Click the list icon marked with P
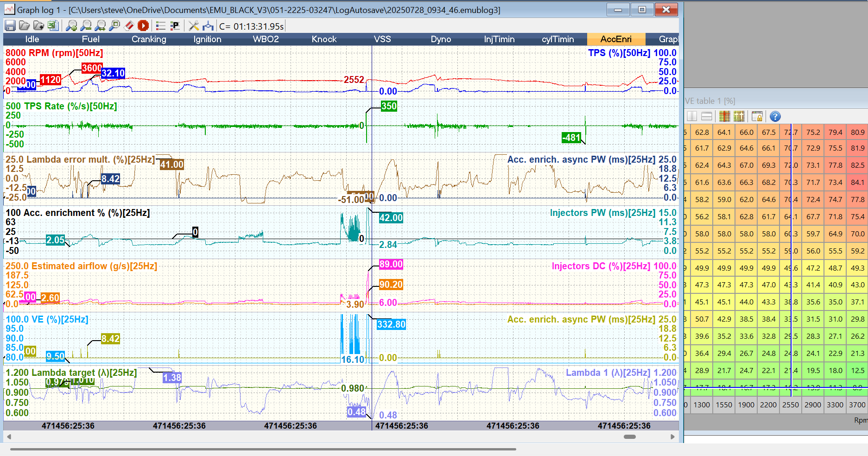The width and height of the screenshot is (868, 456). 175,26
